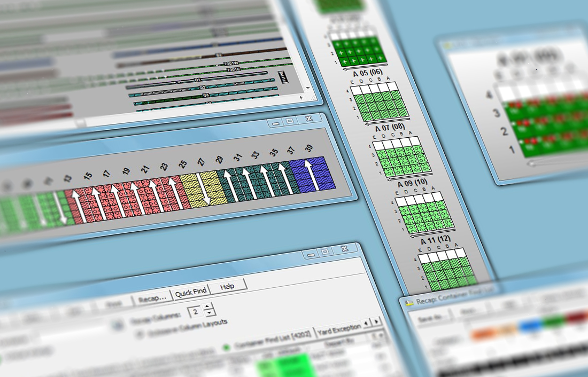Click the map window vertical scrollbar down arrow
Screen dimensions: 588x377
(307, 88)
